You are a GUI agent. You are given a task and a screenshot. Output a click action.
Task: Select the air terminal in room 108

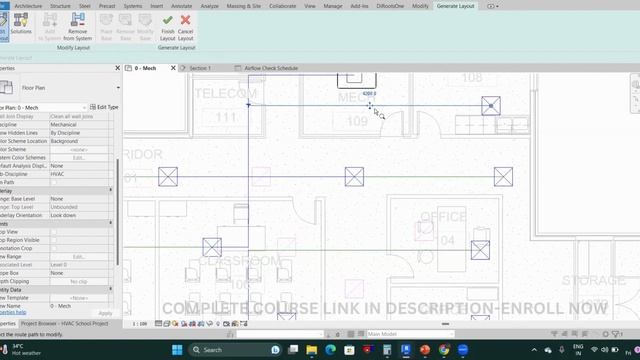[491, 106]
